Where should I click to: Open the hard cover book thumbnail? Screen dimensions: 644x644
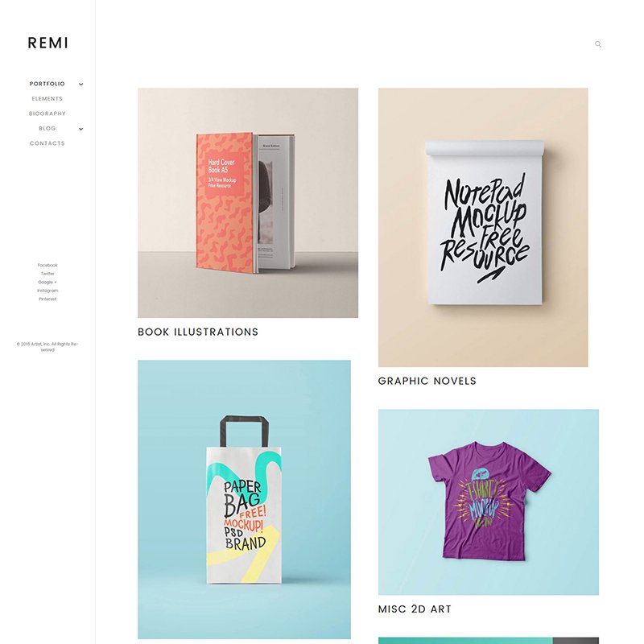(x=248, y=203)
